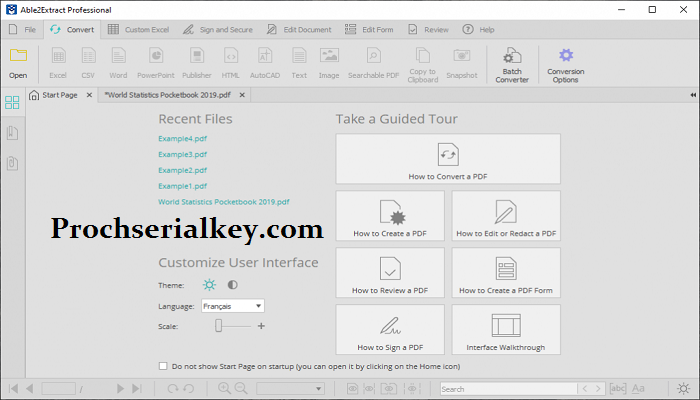
Task: Choose the AutoCAD conversion icon
Action: [265, 56]
